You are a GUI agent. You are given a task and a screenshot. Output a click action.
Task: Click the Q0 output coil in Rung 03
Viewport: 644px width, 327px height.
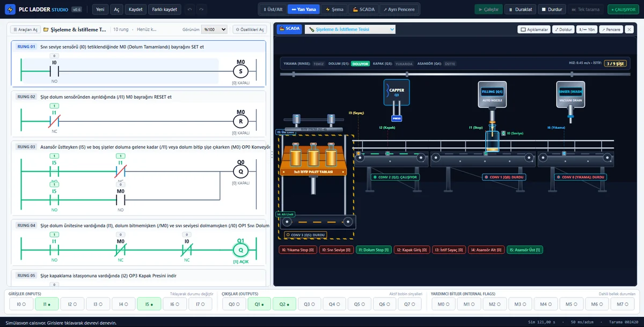coord(240,172)
